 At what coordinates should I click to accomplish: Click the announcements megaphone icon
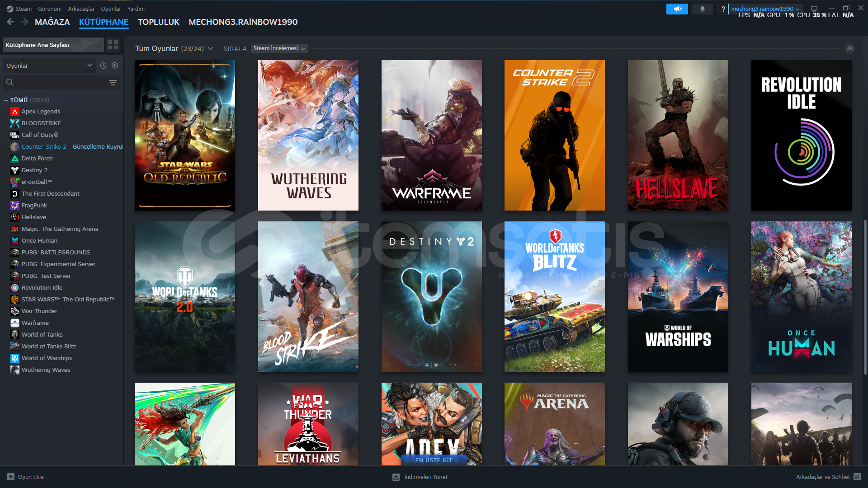click(677, 9)
